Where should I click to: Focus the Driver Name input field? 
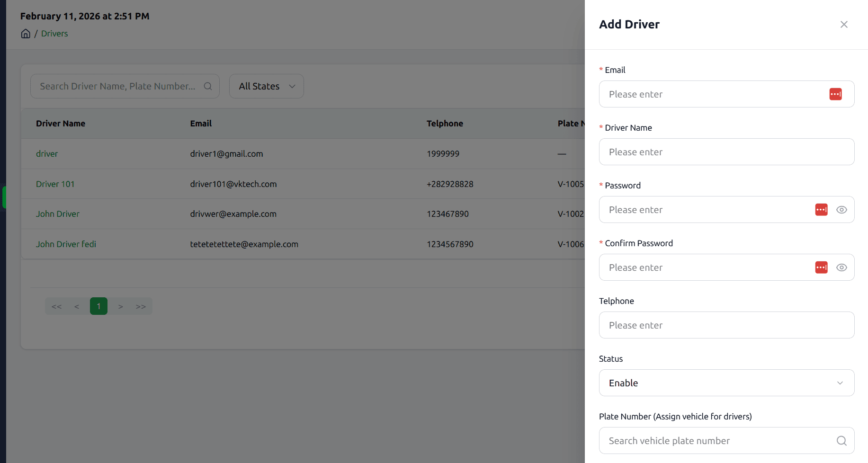726,152
